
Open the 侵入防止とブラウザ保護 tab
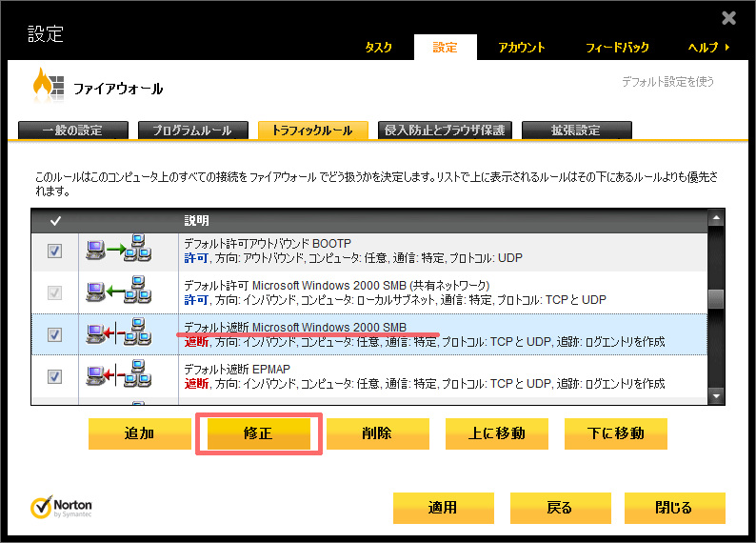pos(445,131)
